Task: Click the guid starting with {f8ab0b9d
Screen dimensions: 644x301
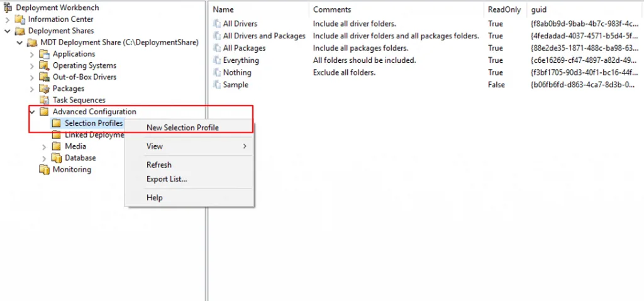Action: click(x=585, y=24)
